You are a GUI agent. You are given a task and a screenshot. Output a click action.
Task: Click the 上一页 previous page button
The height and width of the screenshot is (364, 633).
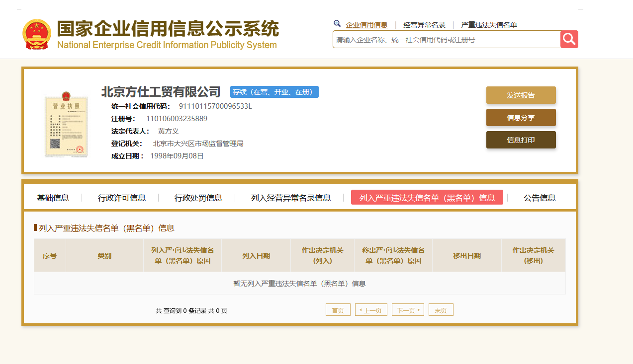click(371, 310)
